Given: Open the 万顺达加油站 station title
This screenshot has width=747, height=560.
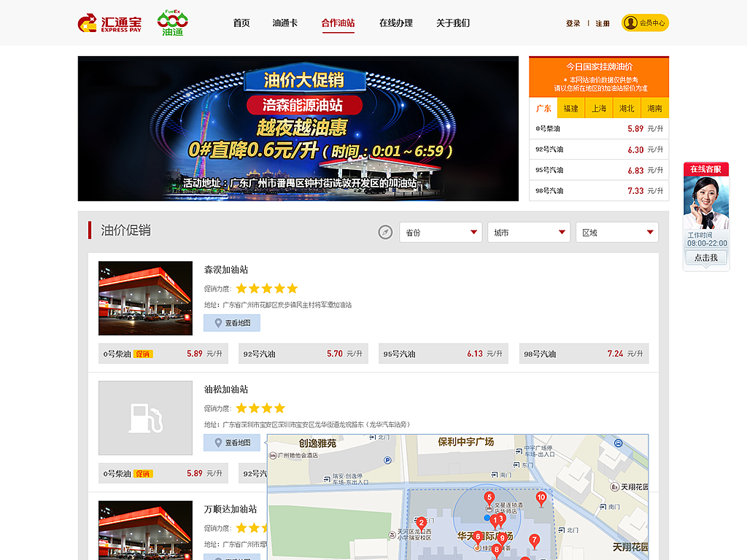Looking at the screenshot, I should (x=231, y=509).
